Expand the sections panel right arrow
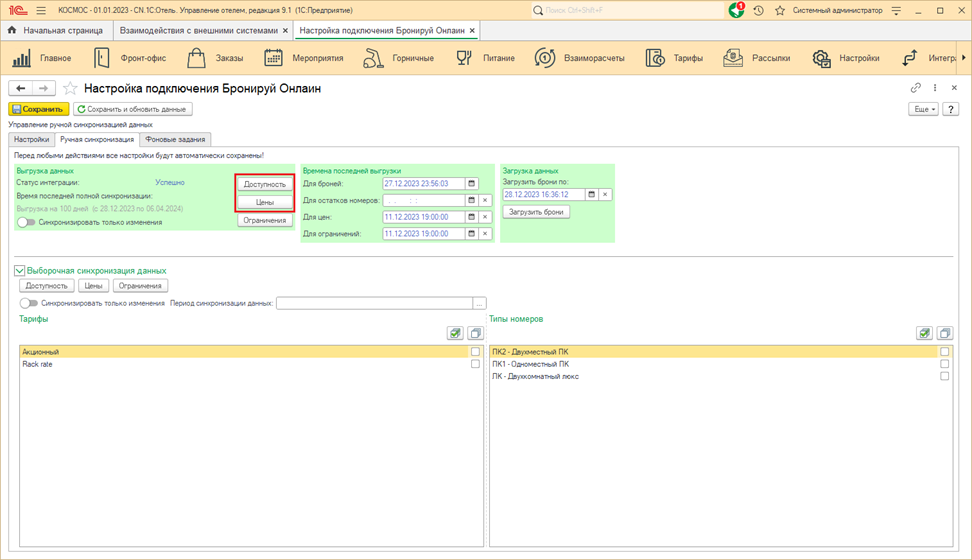This screenshot has width=972, height=560. [x=964, y=58]
